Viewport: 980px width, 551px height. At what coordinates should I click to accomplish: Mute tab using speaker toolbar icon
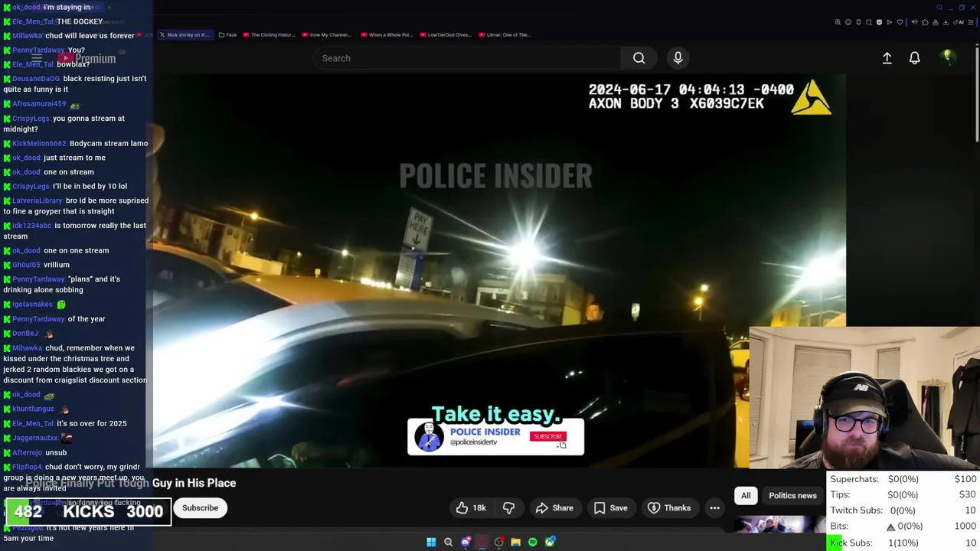(914, 22)
